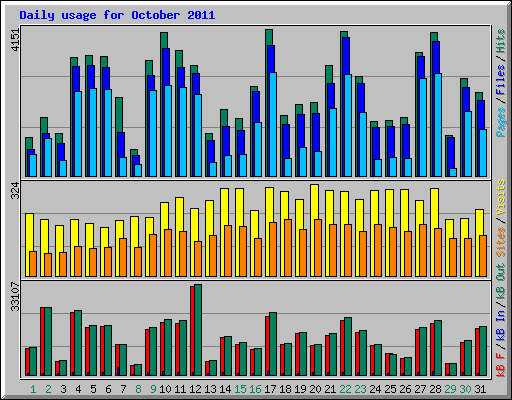
Task: Click day 13 on the date axis
Action: coord(210,389)
